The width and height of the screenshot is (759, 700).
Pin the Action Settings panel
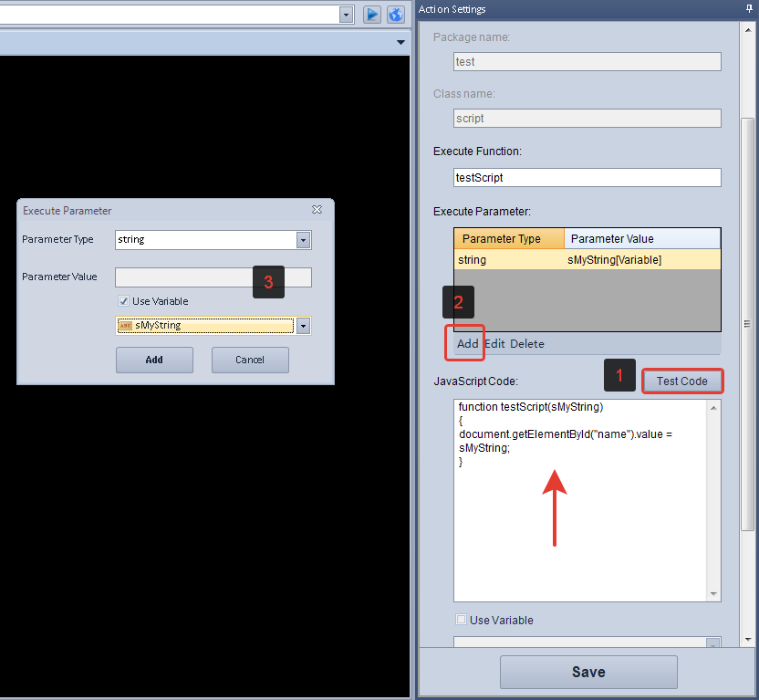click(749, 9)
